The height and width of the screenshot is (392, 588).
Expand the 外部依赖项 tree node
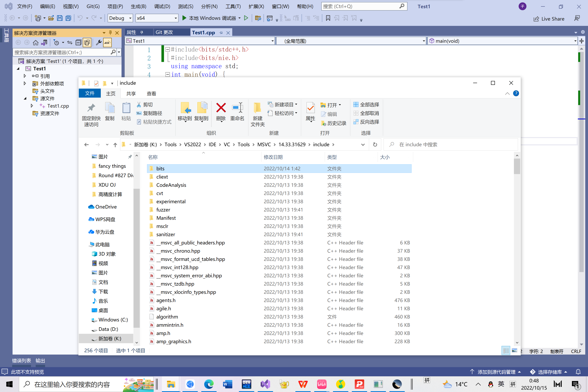click(25, 83)
